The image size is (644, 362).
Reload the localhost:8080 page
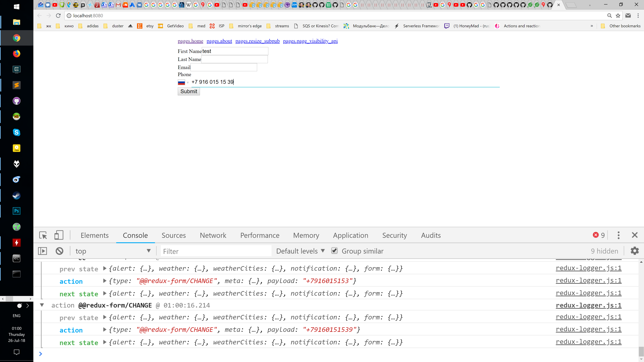58,15
